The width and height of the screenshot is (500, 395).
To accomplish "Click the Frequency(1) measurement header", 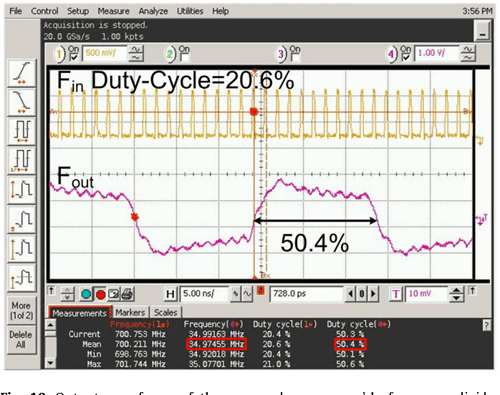I will (140, 324).
